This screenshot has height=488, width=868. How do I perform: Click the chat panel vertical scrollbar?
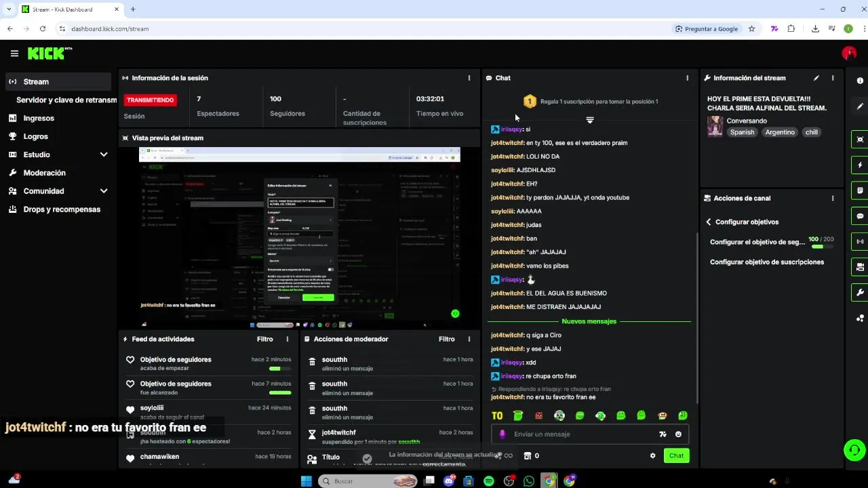pyautogui.click(x=696, y=319)
